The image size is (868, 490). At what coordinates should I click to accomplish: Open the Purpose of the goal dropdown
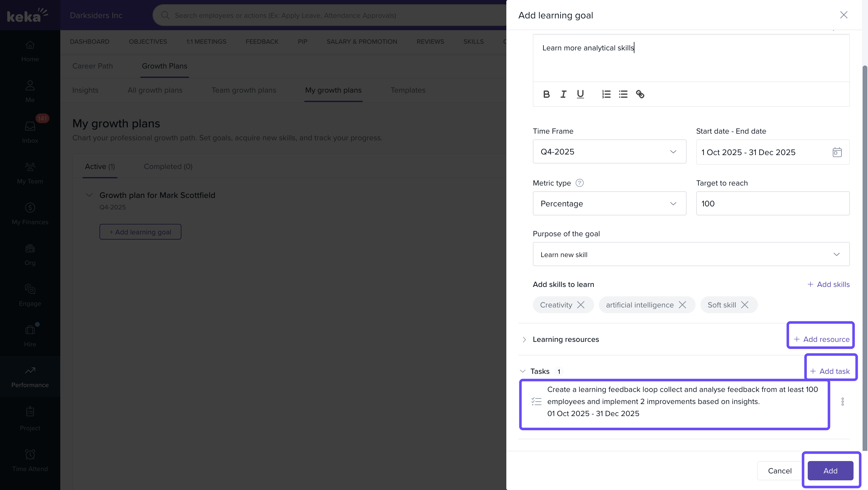point(691,254)
